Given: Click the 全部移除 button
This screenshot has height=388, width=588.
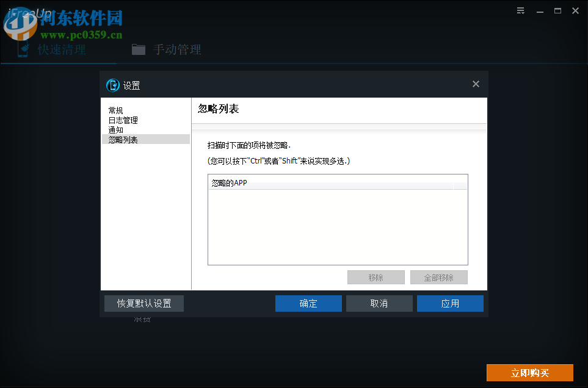Looking at the screenshot, I should click(438, 277).
